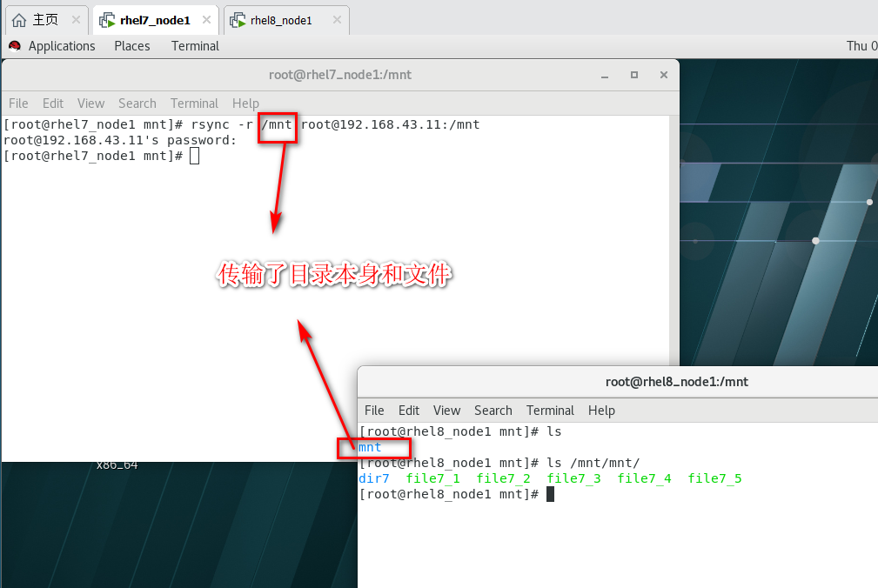
Task: Open View menu in rhel7_node1 terminal
Action: [x=90, y=104]
